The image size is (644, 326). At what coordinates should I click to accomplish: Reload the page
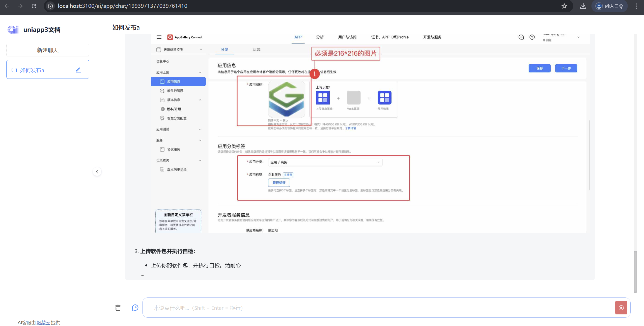[x=34, y=6]
